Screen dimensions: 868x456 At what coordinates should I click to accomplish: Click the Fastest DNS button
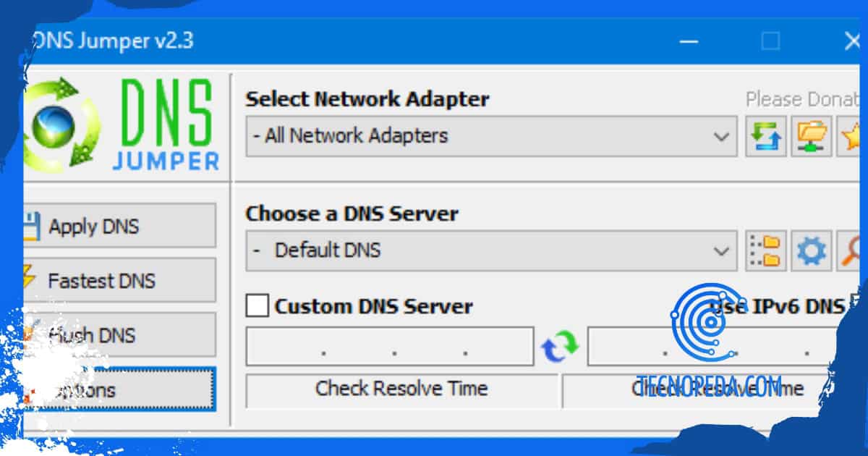tap(120, 280)
